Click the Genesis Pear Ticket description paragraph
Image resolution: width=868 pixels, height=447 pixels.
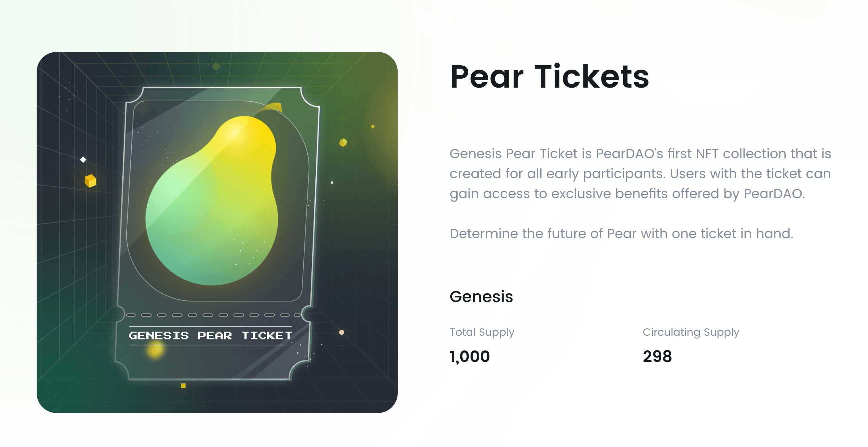(x=640, y=174)
